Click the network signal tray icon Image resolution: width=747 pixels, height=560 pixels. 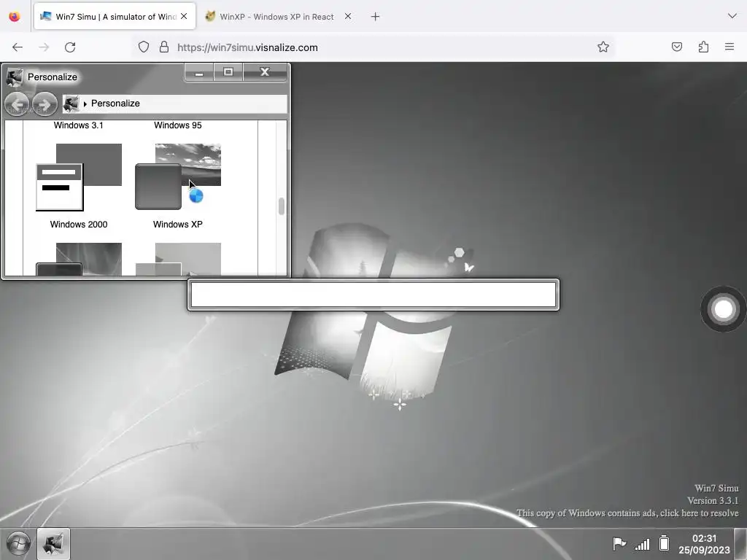coord(642,544)
